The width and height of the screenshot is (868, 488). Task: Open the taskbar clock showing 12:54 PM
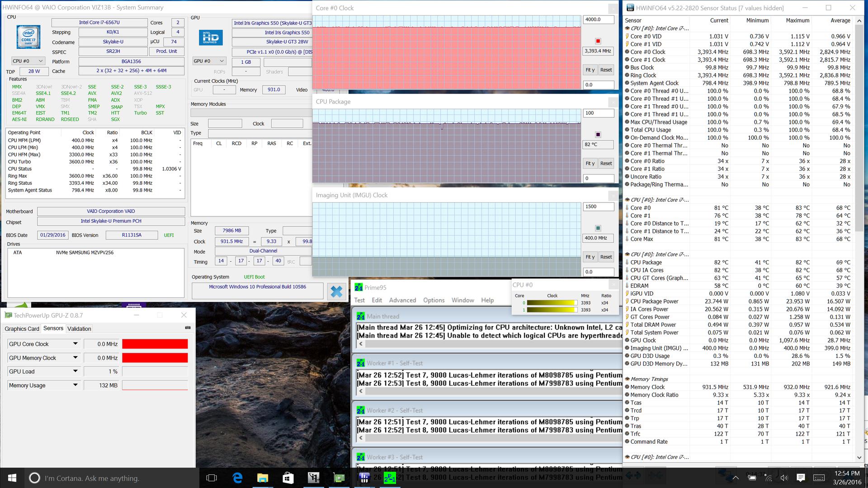pyautogui.click(x=847, y=478)
